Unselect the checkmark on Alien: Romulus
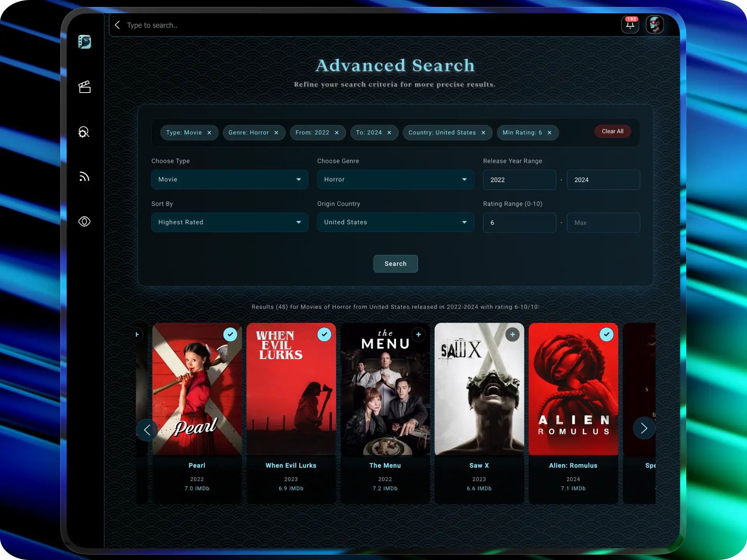Viewport: 747px width, 560px height. (607, 334)
